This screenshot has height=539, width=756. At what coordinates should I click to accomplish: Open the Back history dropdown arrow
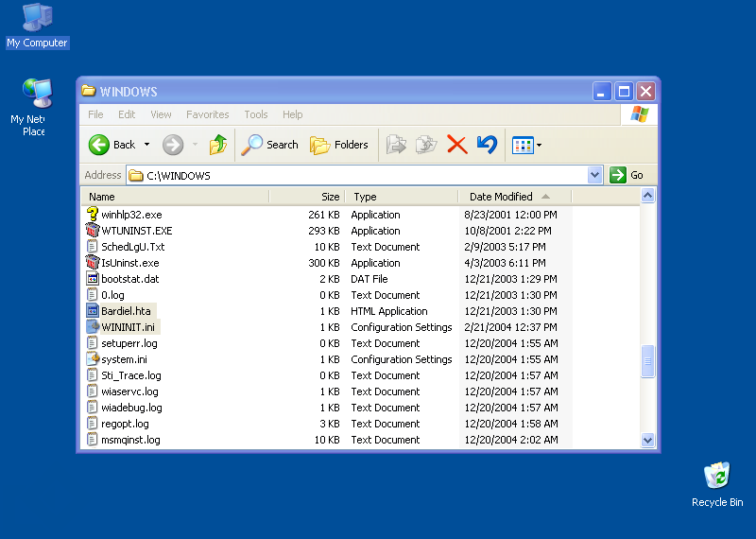click(147, 145)
